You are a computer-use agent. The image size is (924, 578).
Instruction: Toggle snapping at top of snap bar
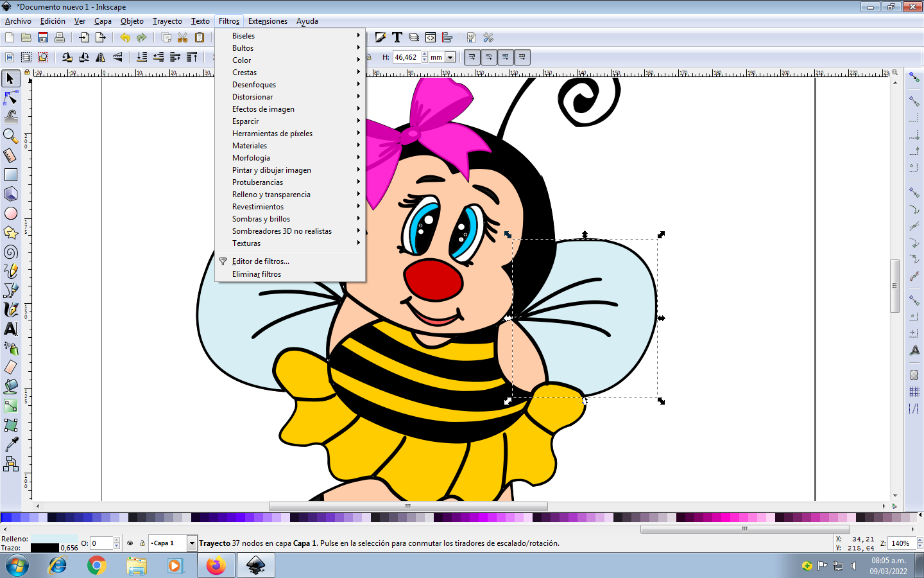tap(914, 77)
